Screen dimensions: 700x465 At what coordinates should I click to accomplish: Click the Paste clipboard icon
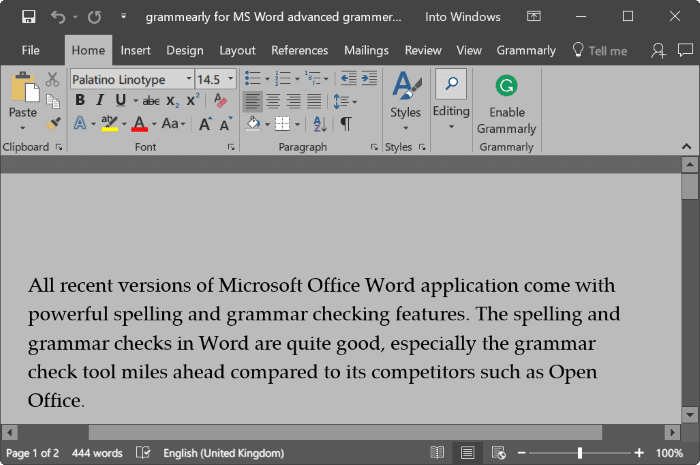coord(24,87)
